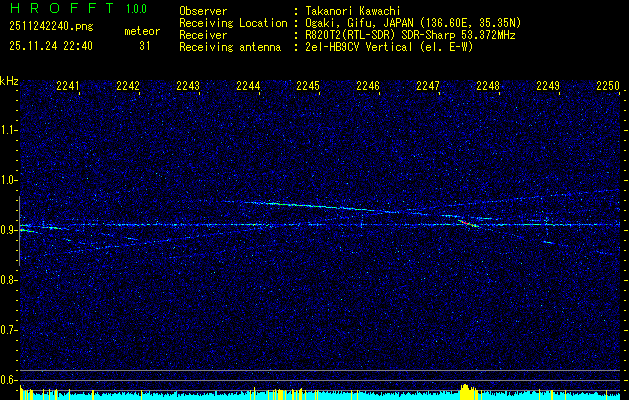The height and width of the screenshot is (400, 629).
Task: Click the meteor label
Action: (x=142, y=31)
